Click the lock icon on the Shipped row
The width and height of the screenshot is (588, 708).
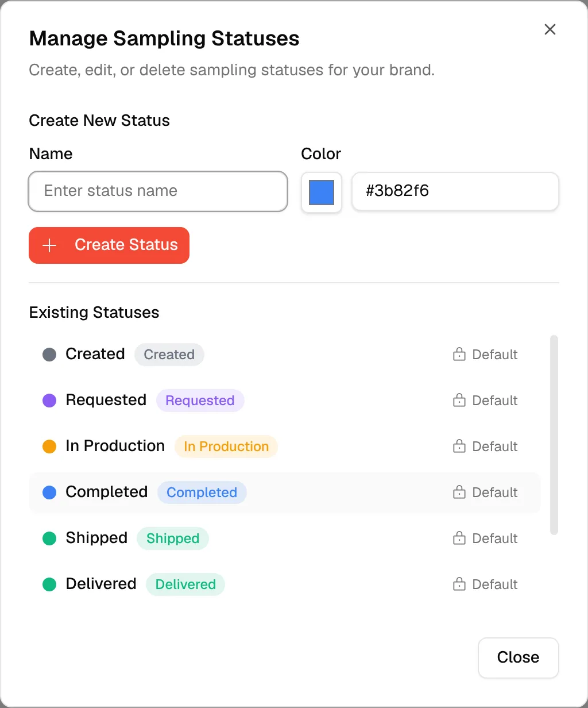tap(459, 538)
